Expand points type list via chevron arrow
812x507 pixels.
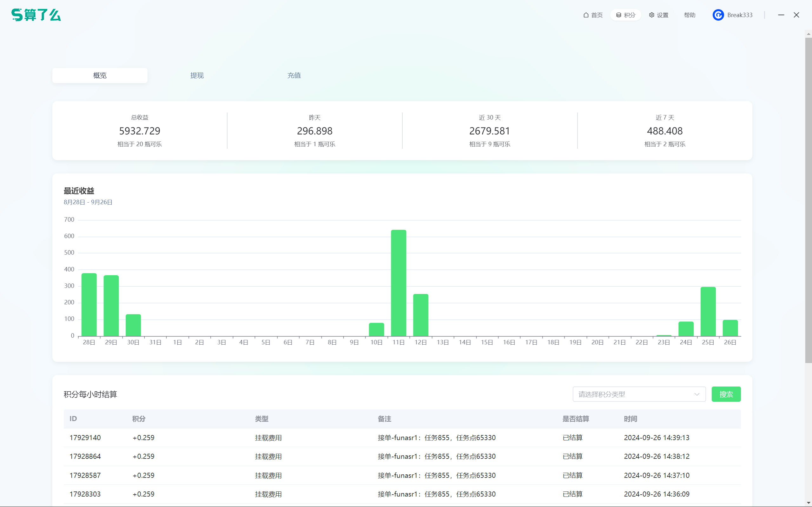pos(697,394)
